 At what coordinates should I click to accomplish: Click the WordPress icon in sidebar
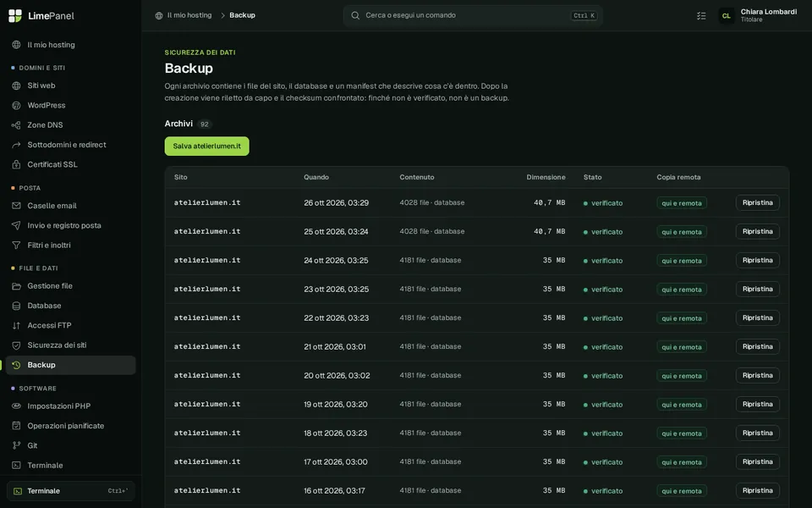(x=17, y=105)
